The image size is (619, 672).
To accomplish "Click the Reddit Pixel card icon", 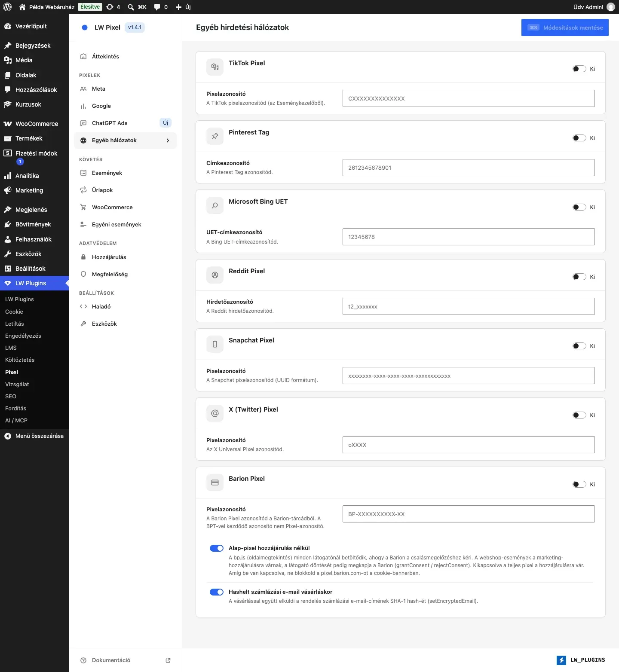I will click(215, 275).
